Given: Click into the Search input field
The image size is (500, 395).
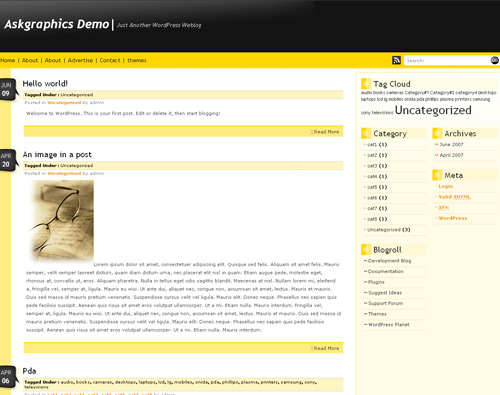Looking at the screenshot, I should [x=447, y=60].
